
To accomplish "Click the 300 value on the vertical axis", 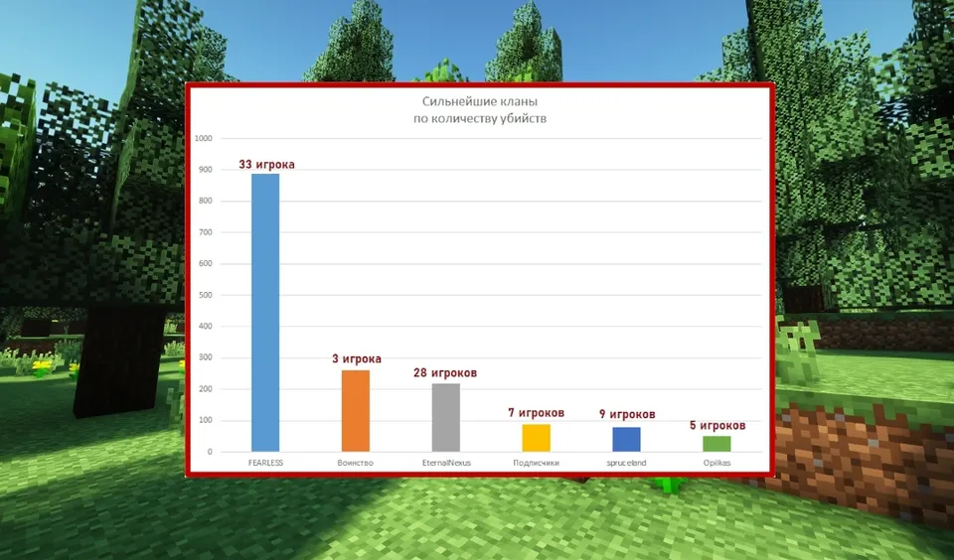I will pos(206,357).
